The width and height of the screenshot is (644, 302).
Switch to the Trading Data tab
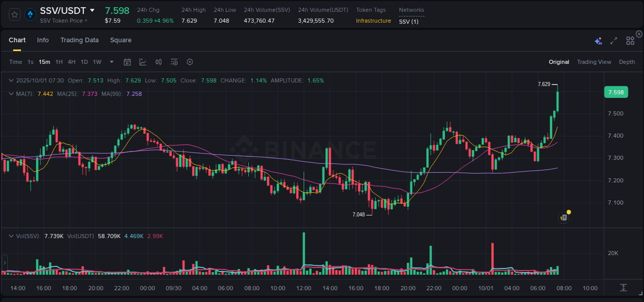click(79, 40)
